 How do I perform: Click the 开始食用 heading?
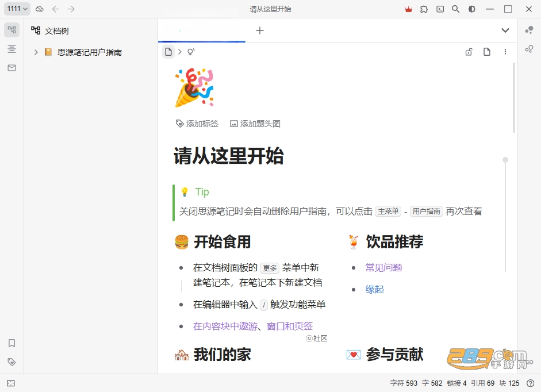click(x=222, y=241)
